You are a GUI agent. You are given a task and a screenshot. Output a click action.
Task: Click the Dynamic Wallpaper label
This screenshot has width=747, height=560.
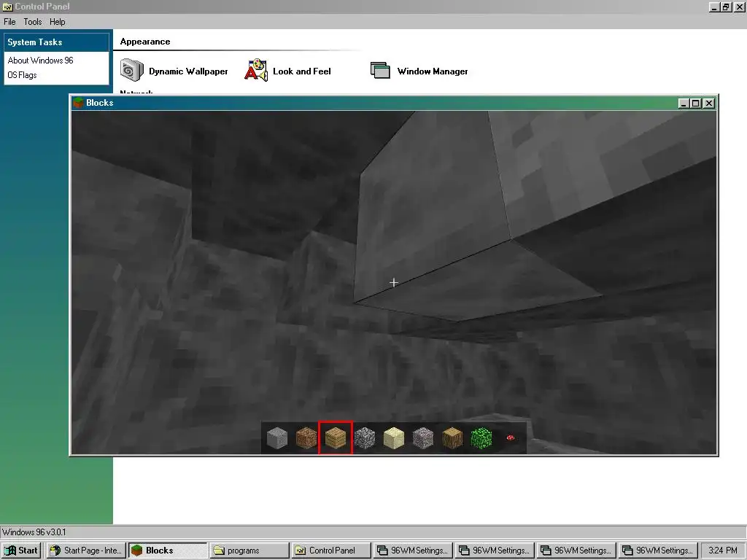tap(188, 71)
